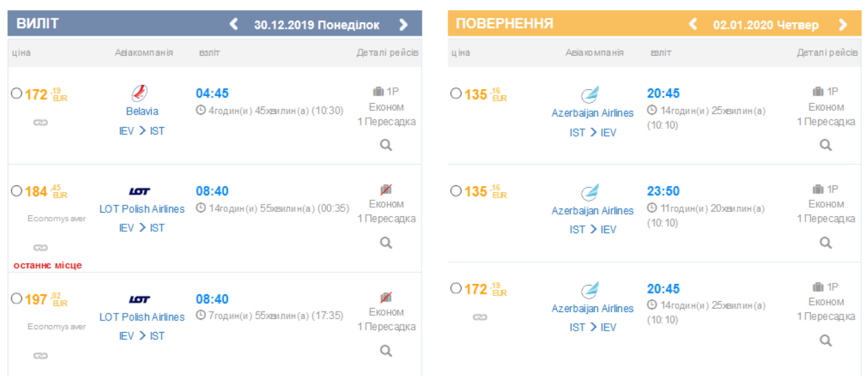
Task: Open flight details magnifier for Belavia flight
Action: pos(386,145)
